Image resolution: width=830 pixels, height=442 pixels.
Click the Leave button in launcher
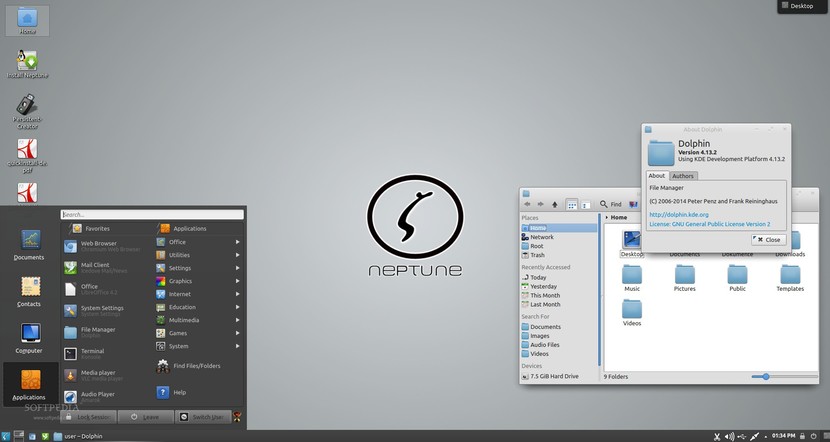(146, 417)
